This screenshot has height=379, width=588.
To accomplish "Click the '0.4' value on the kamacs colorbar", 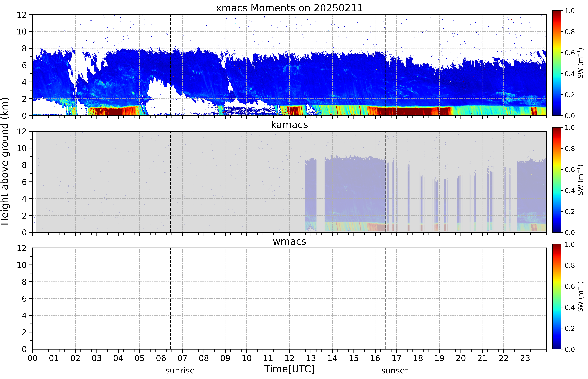I will pyautogui.click(x=570, y=191).
